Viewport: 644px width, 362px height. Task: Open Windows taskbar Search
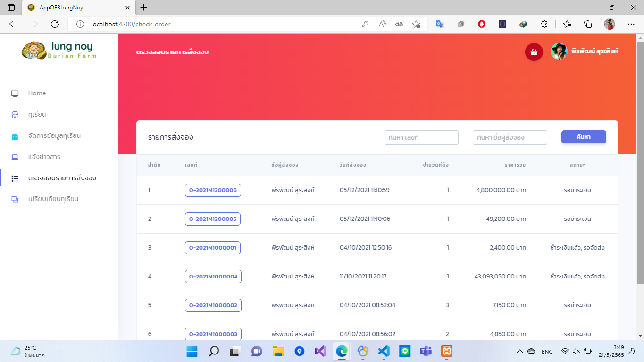[x=214, y=351]
